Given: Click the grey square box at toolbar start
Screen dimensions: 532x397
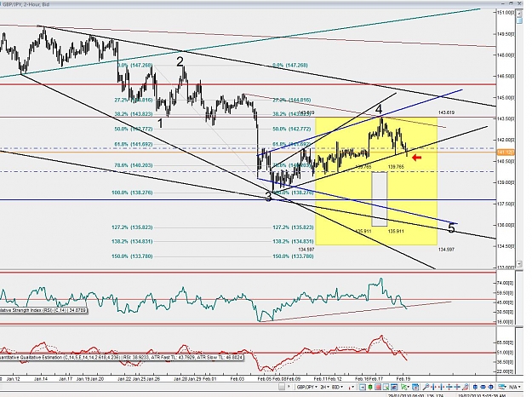Looking at the screenshot, I should tap(282, 387).
